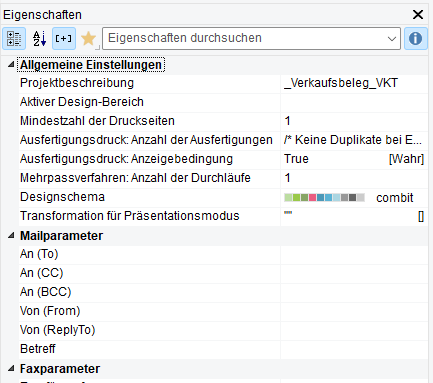
Task: Click the empty Aktiver Design-Bereich value cell
Action: coord(354,102)
